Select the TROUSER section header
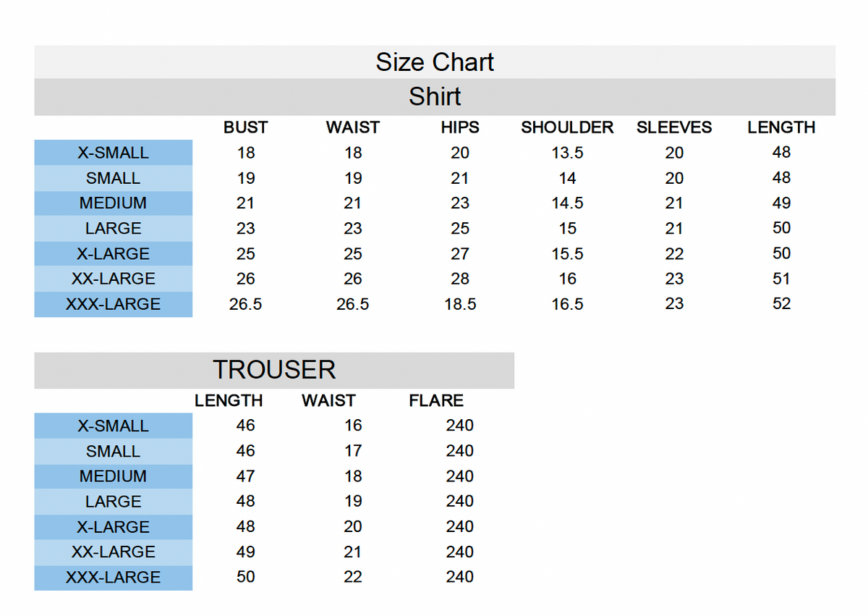Viewport: 868px width, 616px height. tap(274, 371)
